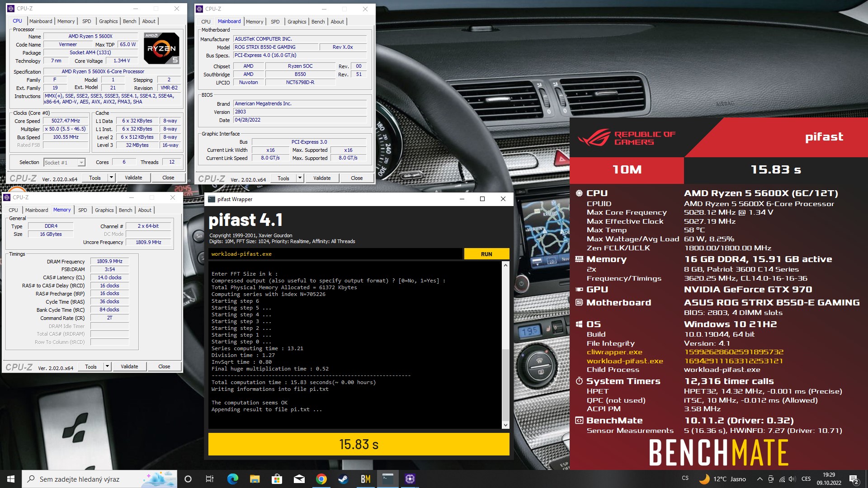Click the workload-pifast.exe input field
The image size is (868, 488).
click(335, 254)
